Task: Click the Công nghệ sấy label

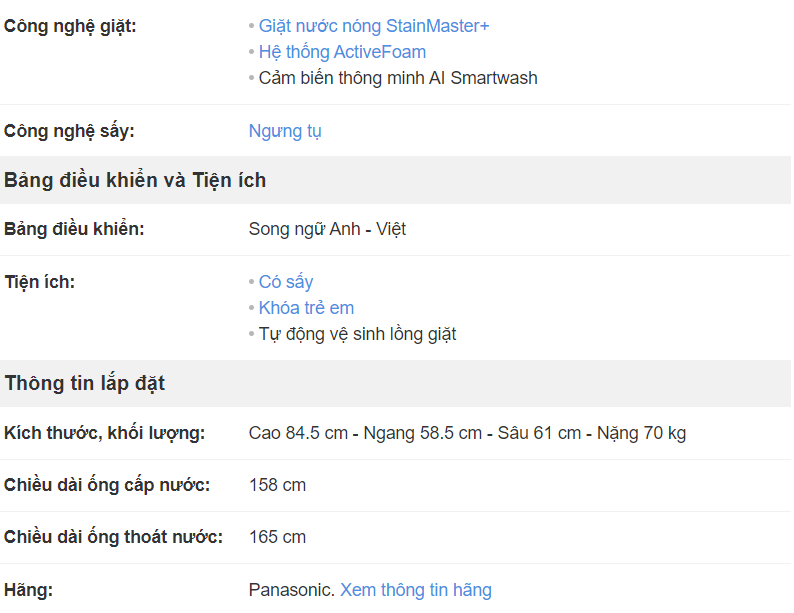Action: tap(69, 131)
